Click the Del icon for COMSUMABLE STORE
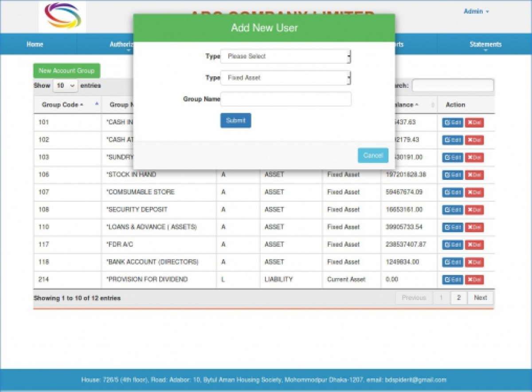 tap(474, 192)
